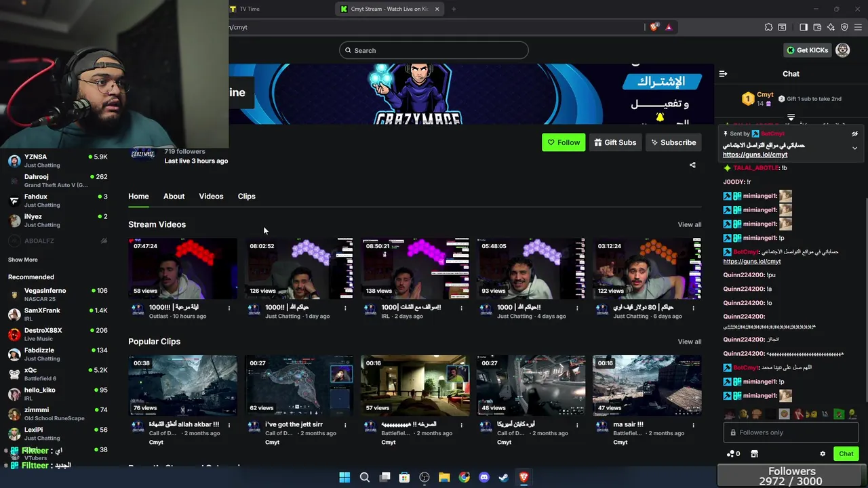Open Brave browser taskbar icon
Screen dimensions: 868x488
(x=524, y=477)
